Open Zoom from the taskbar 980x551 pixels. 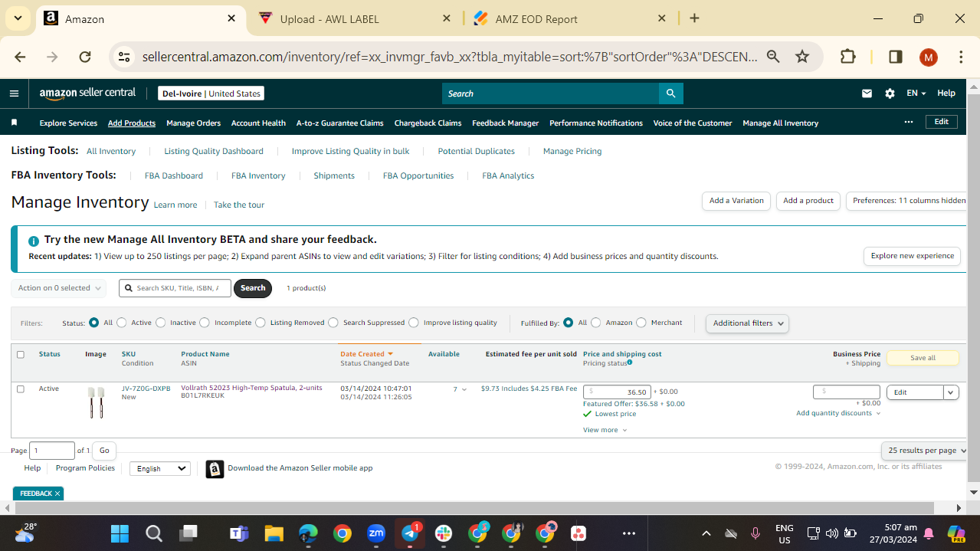pos(376,533)
